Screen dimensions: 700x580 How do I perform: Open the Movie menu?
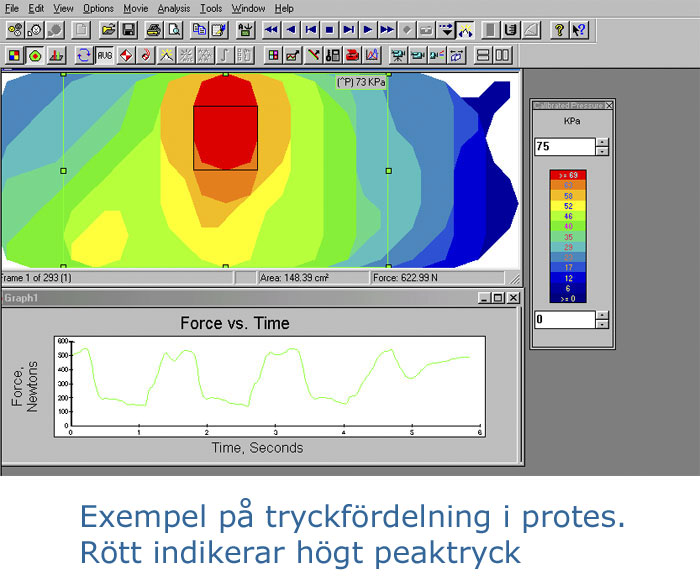(135, 8)
